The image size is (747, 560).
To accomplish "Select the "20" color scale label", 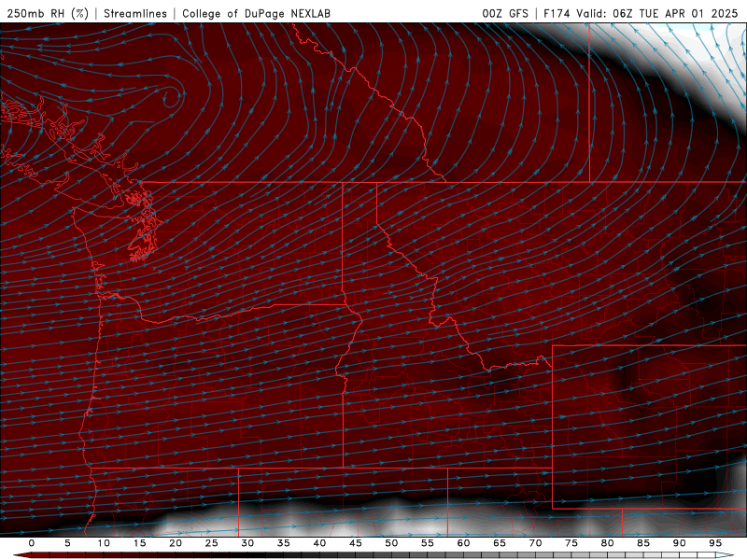I will point(176,543).
